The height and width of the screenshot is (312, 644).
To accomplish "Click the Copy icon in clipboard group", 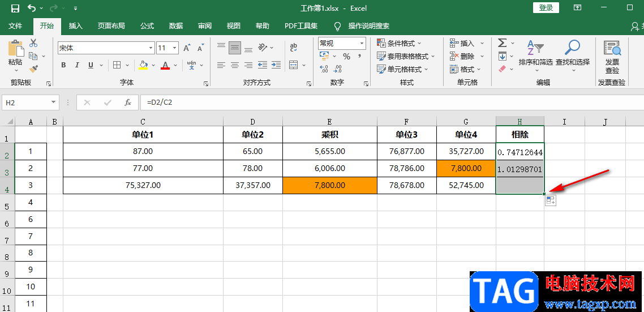I will [x=33, y=55].
